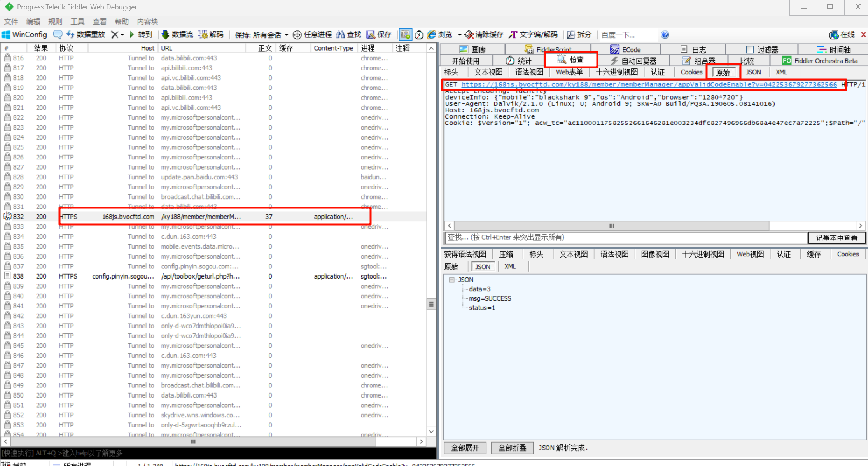Viewport: 868px width, 466px height.
Task: Click the 全部展开 button
Action: (x=465, y=448)
